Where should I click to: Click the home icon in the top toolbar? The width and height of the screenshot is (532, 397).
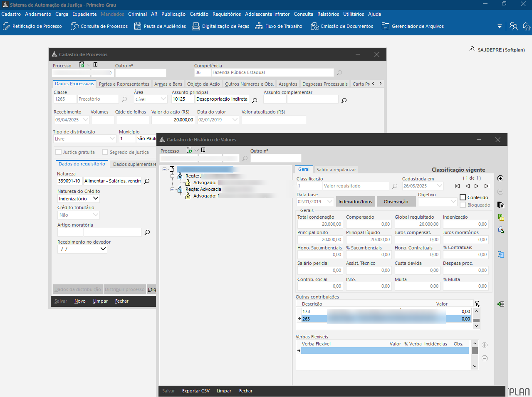pyautogui.click(x=527, y=26)
